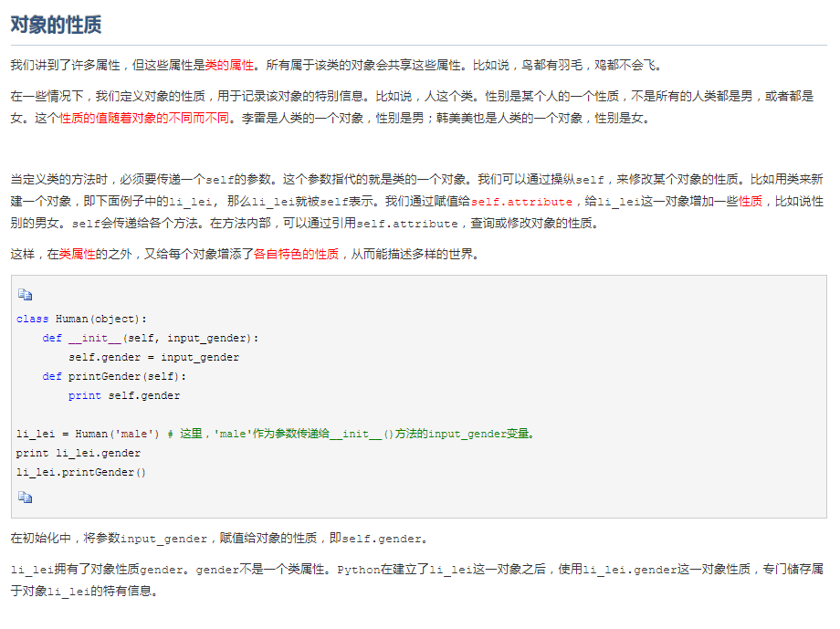Click the code line print self.gender
The height and width of the screenshot is (629, 840).
[124, 396]
